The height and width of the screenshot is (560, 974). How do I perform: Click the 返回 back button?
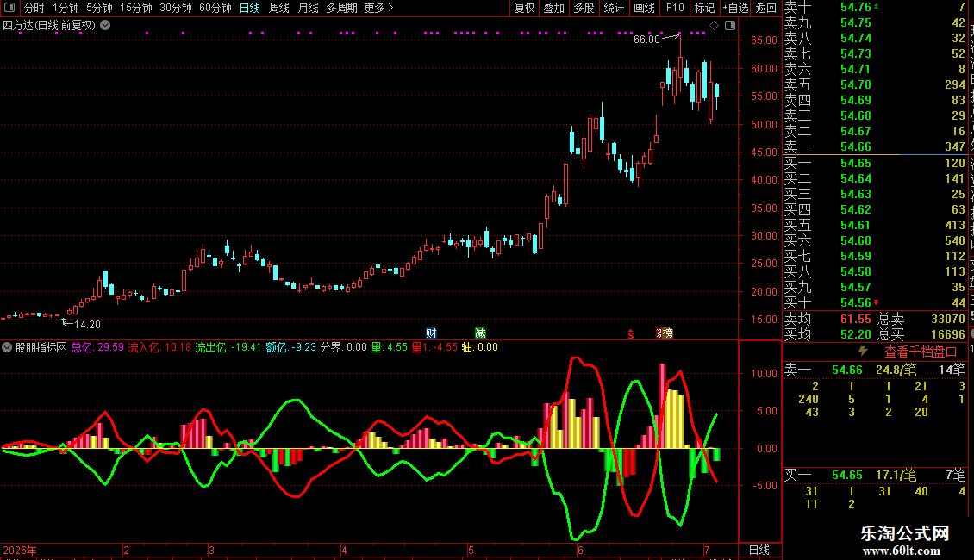click(766, 8)
